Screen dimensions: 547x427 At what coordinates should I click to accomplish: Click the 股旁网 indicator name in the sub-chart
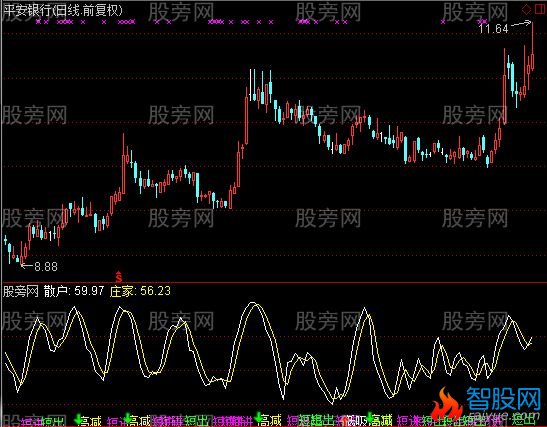(21, 291)
